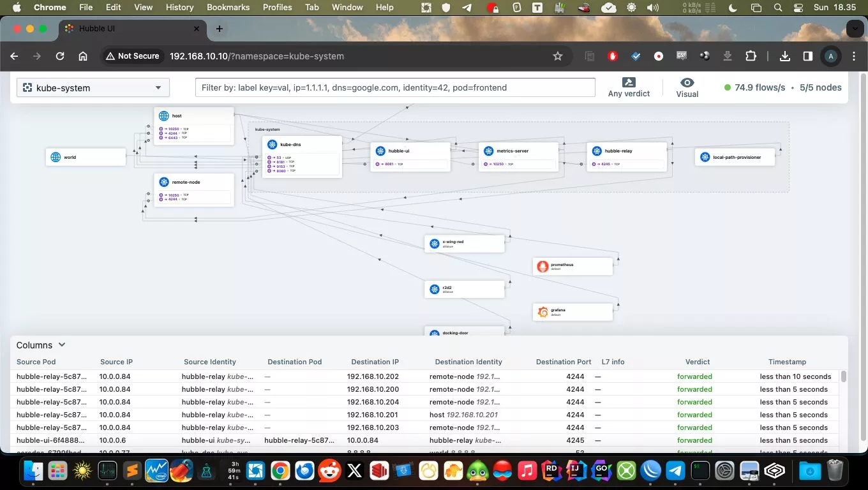Image resolution: width=868 pixels, height=490 pixels.
Task: Select the r2d2 service card
Action: point(465,289)
